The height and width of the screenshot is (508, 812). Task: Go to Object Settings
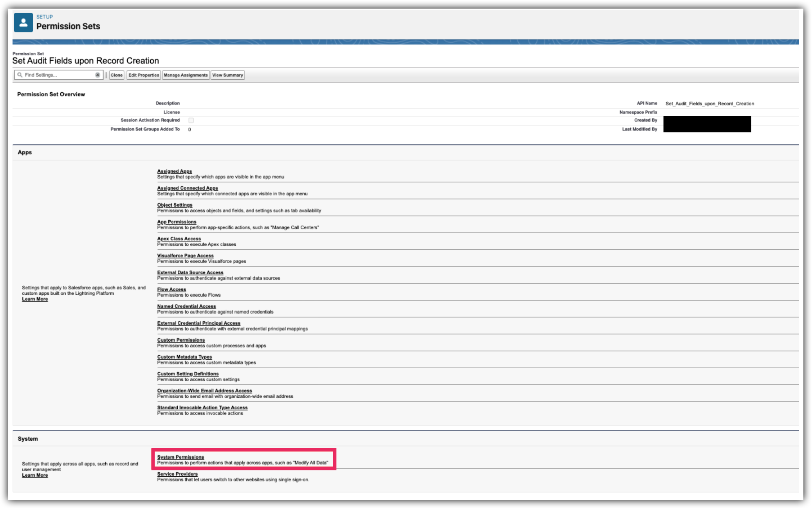(175, 205)
